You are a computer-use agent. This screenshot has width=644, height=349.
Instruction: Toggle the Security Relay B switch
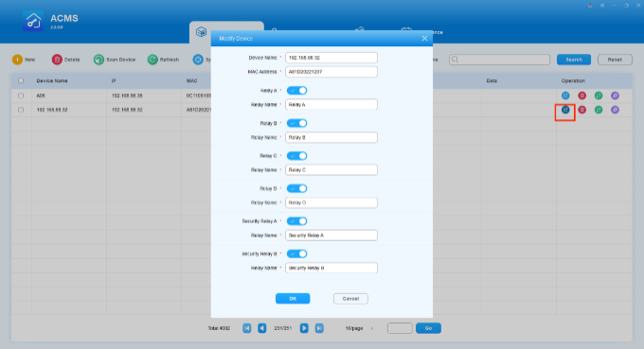297,253
